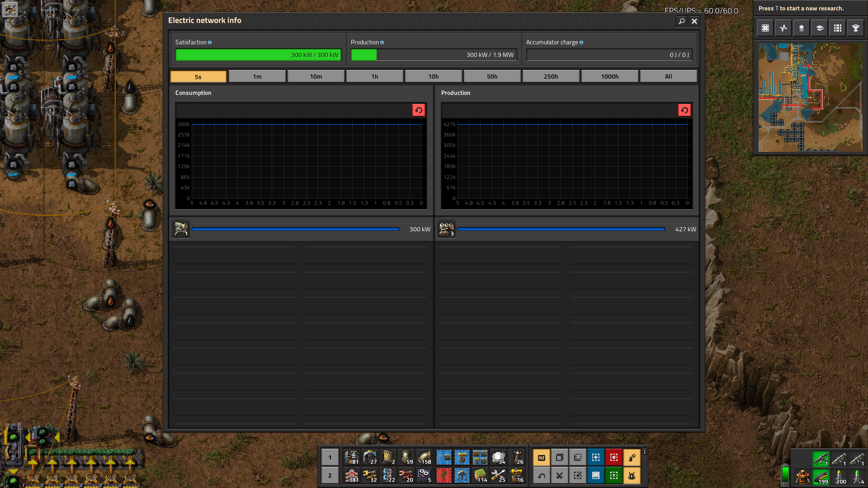The image size is (868, 488).
Task: Select the 5s time range tab
Action: coord(198,77)
